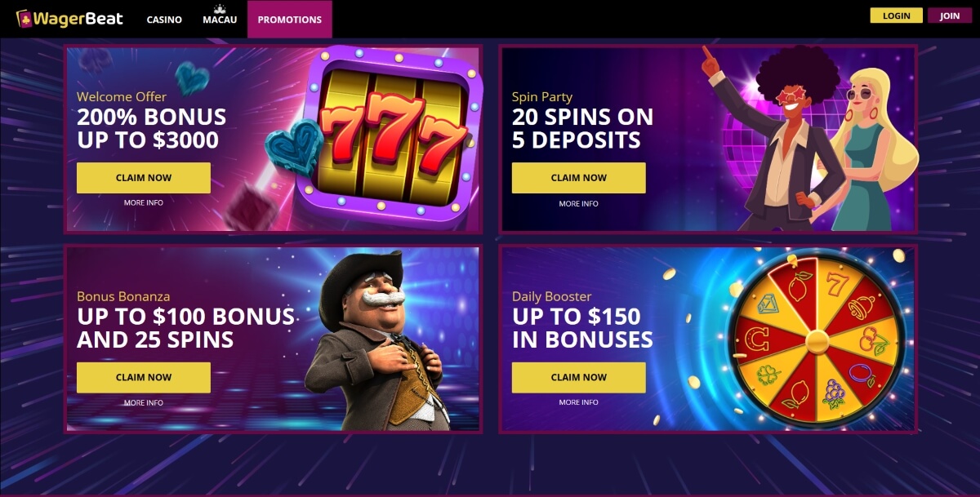Screen dimensions: 980x497
Task: Claim the Daily Booster bonus
Action: 579,377
